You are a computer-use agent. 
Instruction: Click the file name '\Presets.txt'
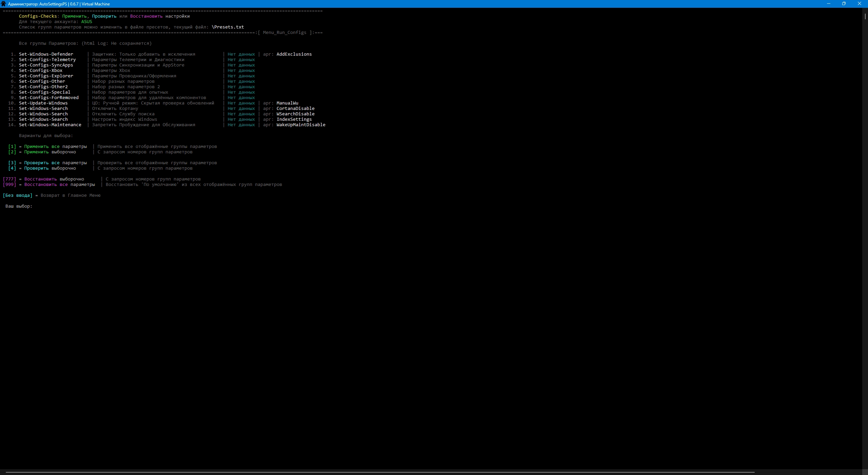coord(228,27)
